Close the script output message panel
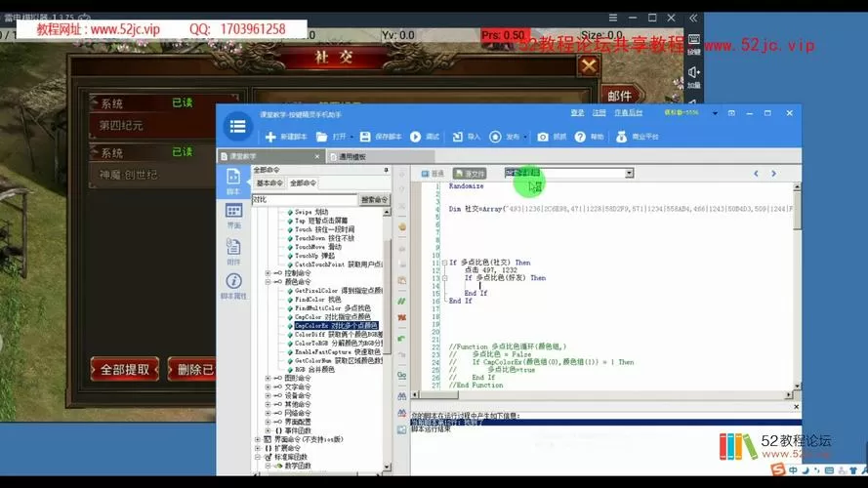This screenshot has width=868, height=488. point(796,407)
